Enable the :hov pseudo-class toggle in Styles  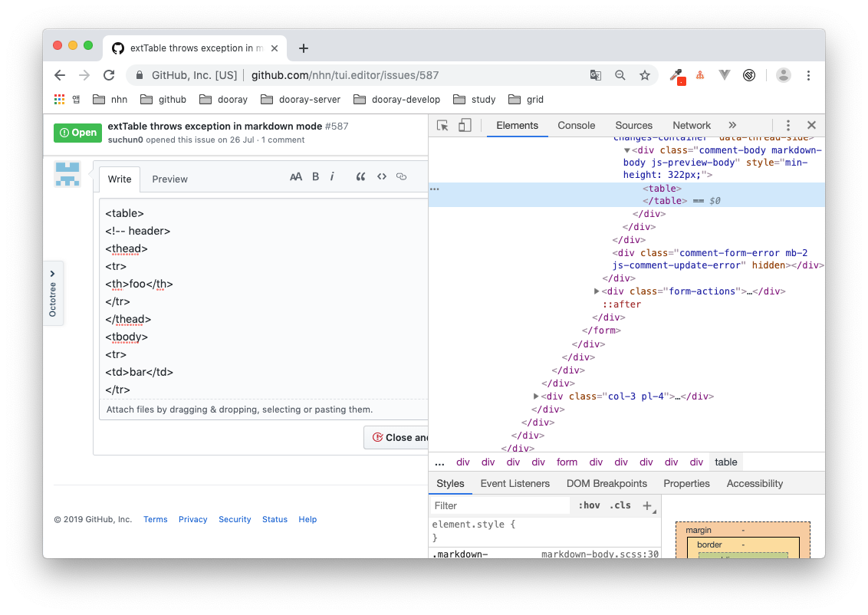click(x=589, y=505)
